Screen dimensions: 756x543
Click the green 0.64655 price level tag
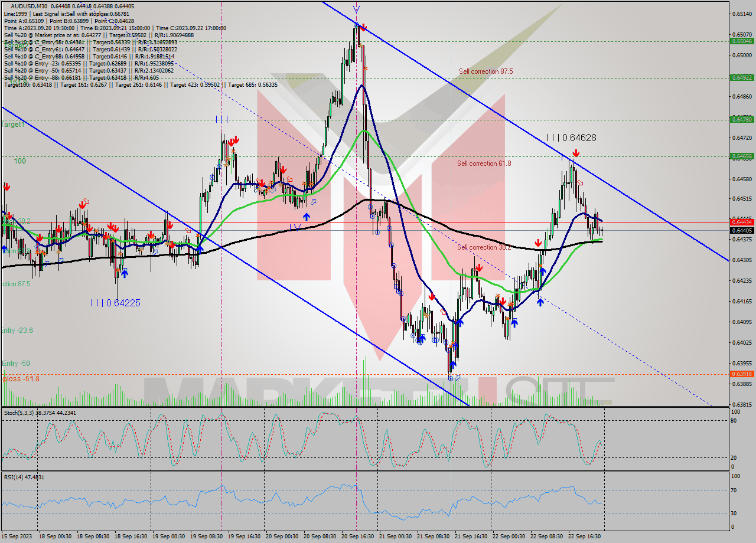pos(742,156)
